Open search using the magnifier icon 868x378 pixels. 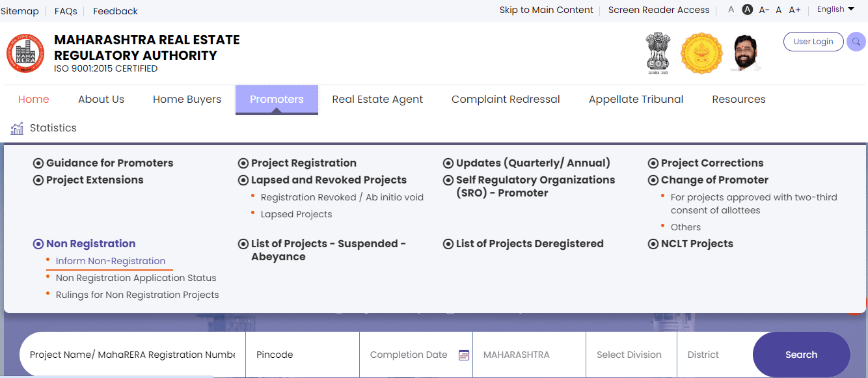856,41
